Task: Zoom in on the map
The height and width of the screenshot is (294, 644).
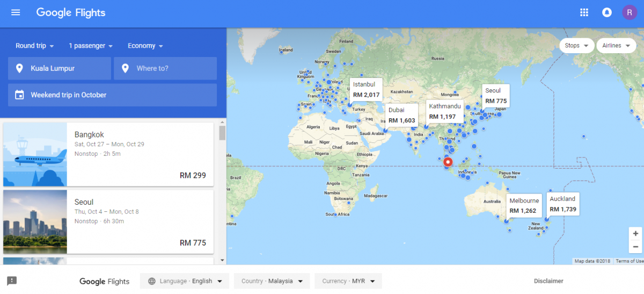Action: click(636, 233)
